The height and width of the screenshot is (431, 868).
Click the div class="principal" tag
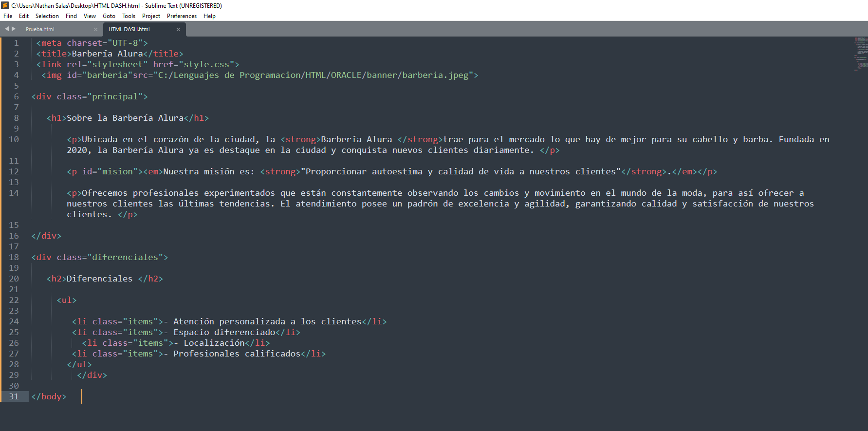pyautogui.click(x=90, y=96)
